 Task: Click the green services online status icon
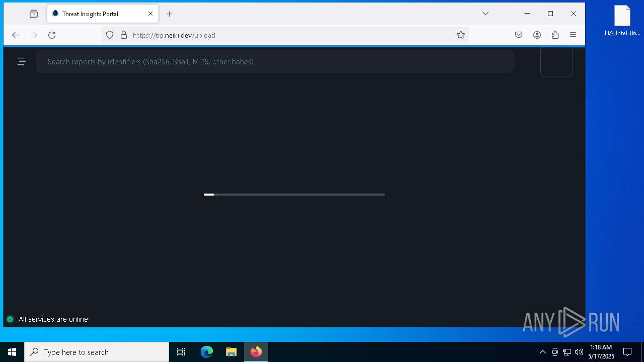coord(10,319)
